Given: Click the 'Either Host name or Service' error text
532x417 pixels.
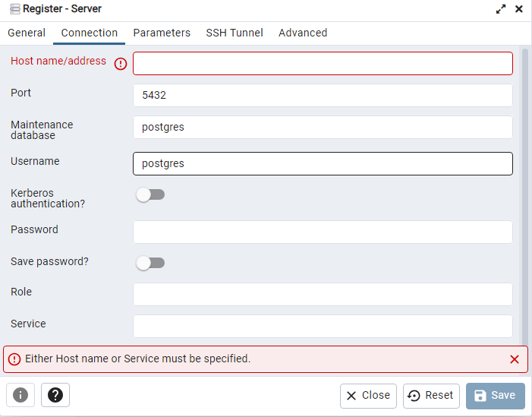Looking at the screenshot, I should [138, 359].
